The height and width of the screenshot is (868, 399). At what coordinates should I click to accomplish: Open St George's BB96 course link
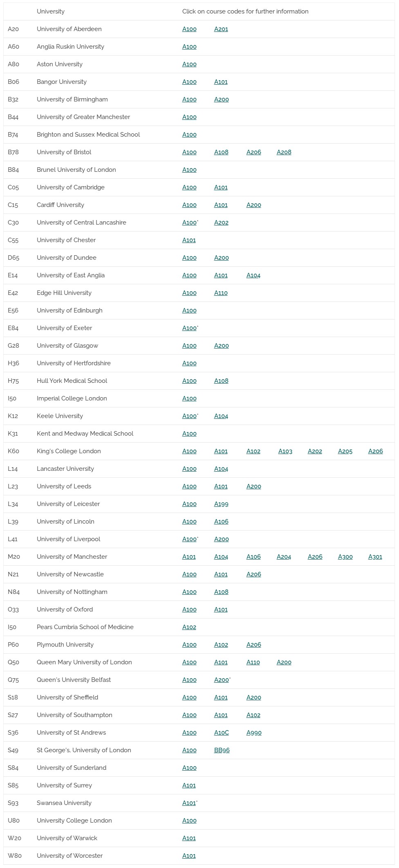point(222,750)
